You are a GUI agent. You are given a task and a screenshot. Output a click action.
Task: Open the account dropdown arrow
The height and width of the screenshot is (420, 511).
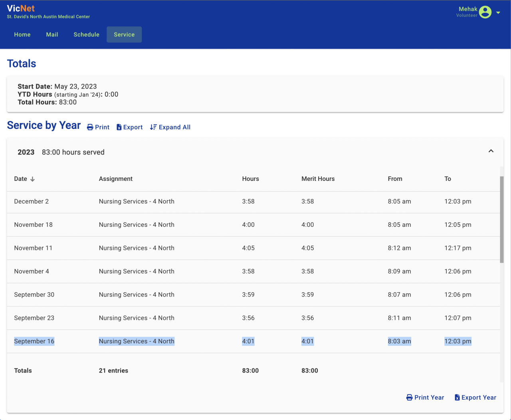[498, 13]
